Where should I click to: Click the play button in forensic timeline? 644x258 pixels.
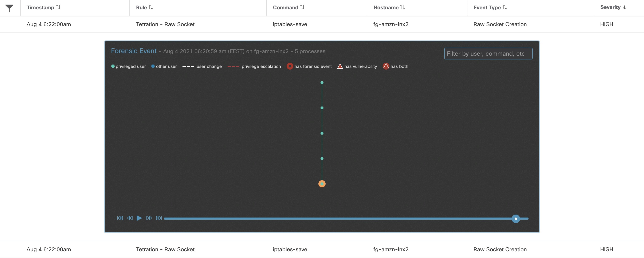pos(139,218)
